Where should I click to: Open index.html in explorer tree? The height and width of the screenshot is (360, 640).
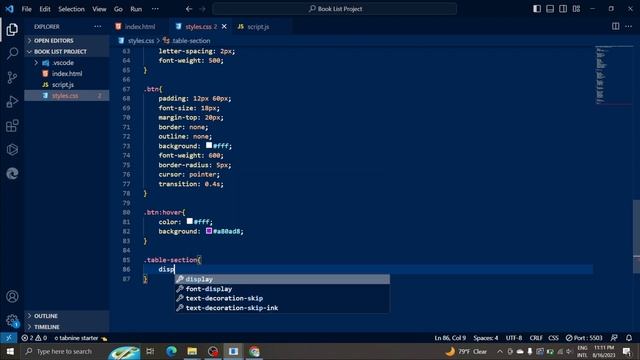coord(67,73)
